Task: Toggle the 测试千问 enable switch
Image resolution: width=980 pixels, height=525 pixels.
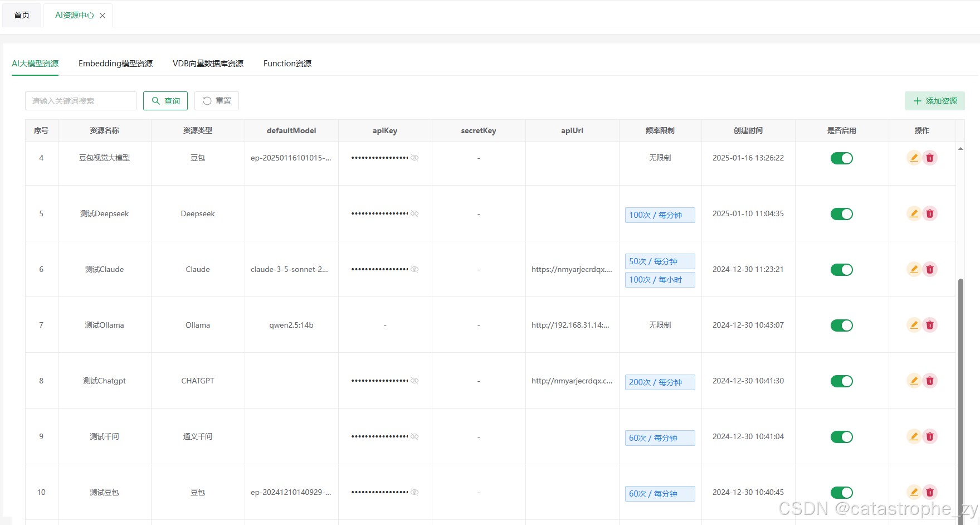Action: click(x=841, y=437)
